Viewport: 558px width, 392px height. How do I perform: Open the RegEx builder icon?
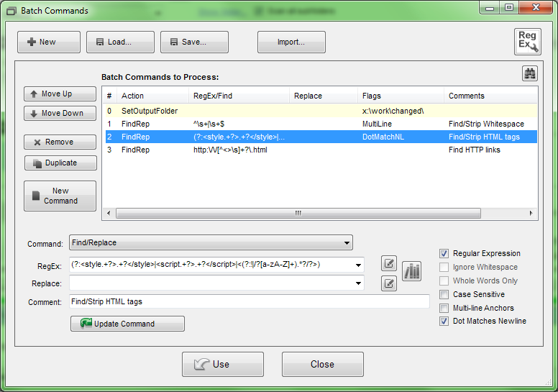(x=527, y=42)
